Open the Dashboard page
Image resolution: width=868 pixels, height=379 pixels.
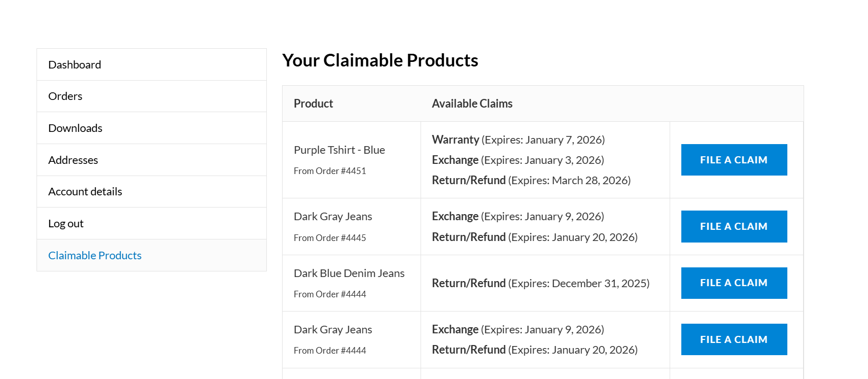pyautogui.click(x=74, y=64)
